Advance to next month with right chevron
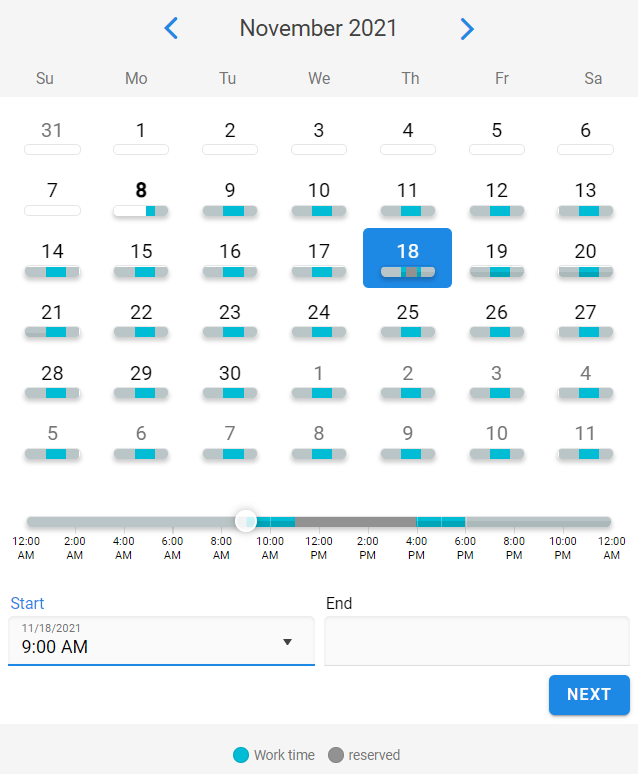638x774 pixels. coord(467,29)
